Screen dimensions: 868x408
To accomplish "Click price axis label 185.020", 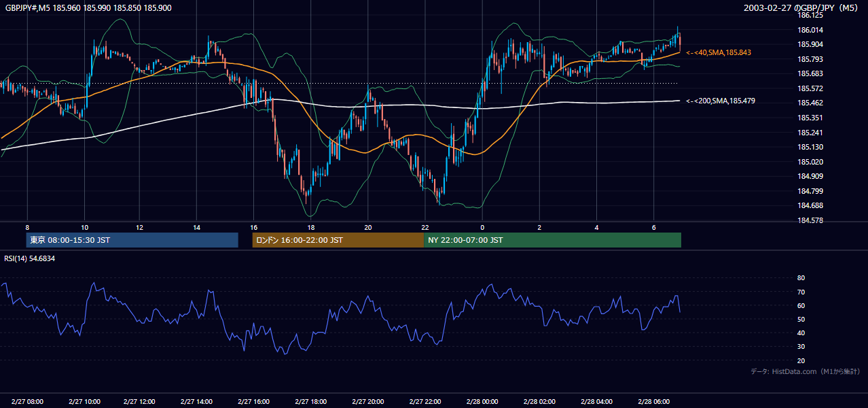I will tap(811, 162).
